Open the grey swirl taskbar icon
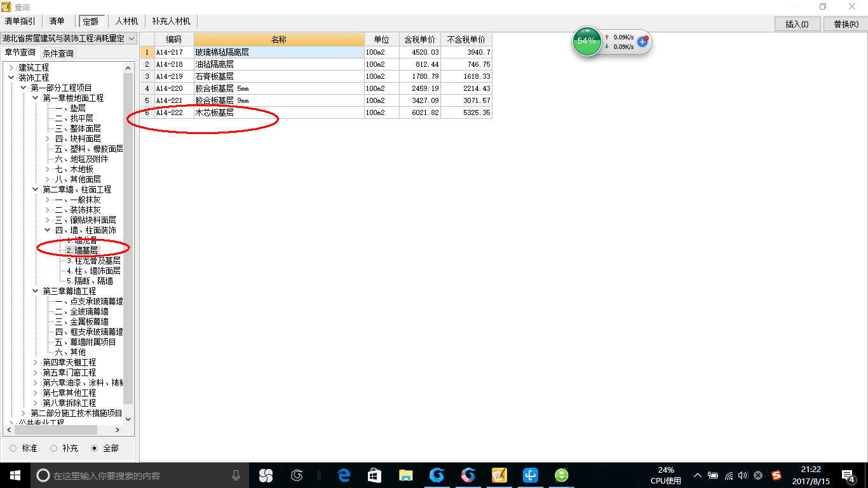Viewport: 868px width, 488px height. pyautogui.click(x=297, y=475)
